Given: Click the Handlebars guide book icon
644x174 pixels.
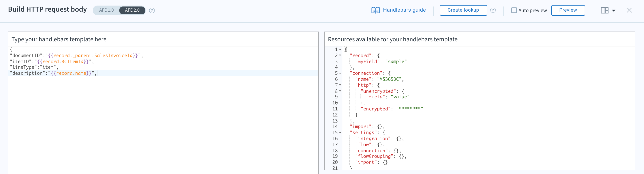Looking at the screenshot, I should [376, 10].
